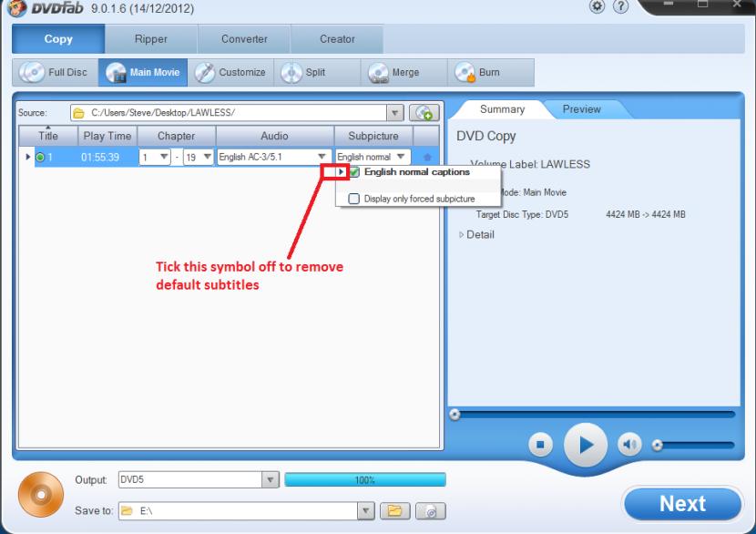Viewport: 756px width, 534px height.
Task: Click the orange disc icon by Output
Action: [x=41, y=495]
